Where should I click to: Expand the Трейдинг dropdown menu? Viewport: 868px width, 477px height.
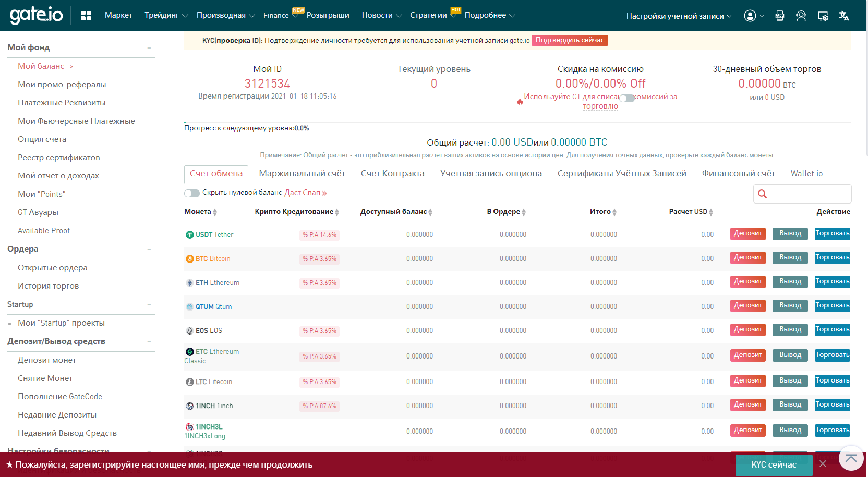pyautogui.click(x=166, y=15)
